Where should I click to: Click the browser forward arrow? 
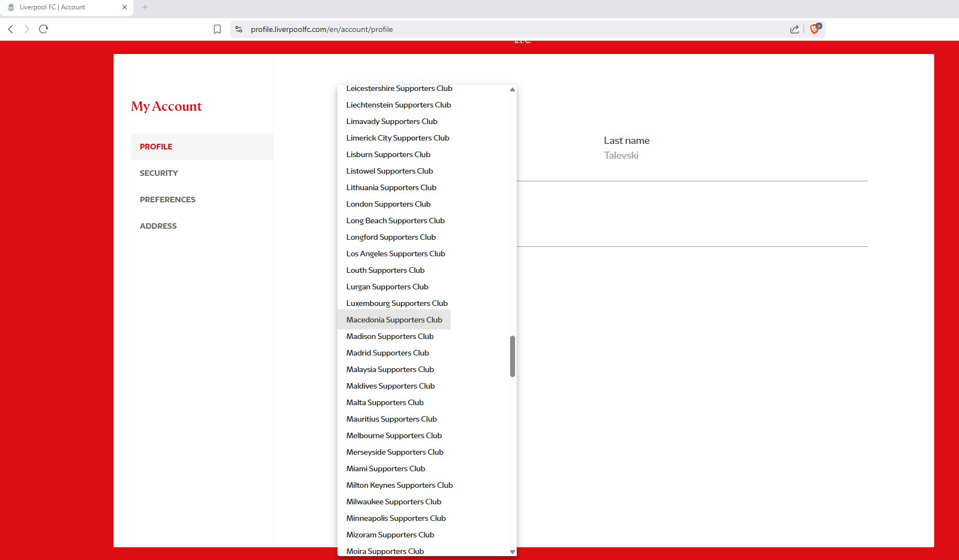pyautogui.click(x=26, y=29)
